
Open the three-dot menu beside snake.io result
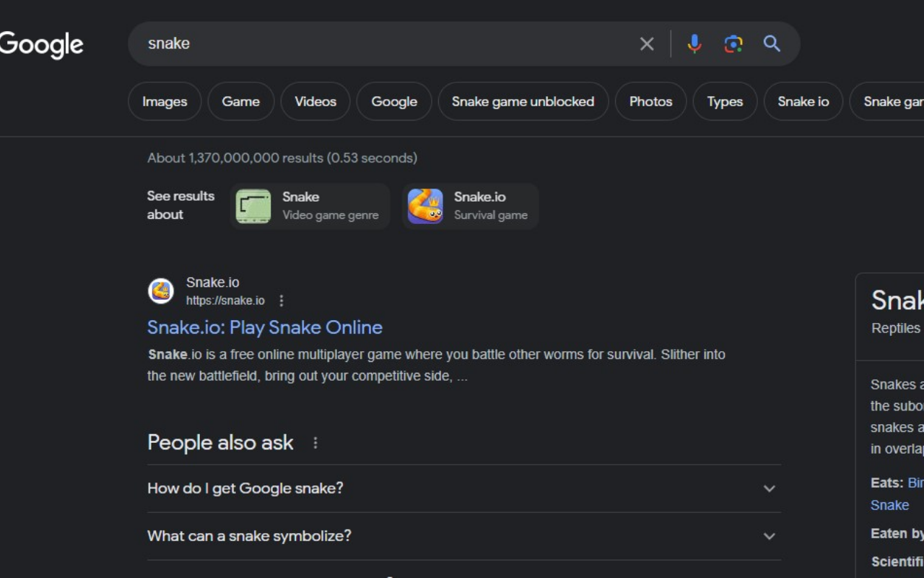(281, 300)
